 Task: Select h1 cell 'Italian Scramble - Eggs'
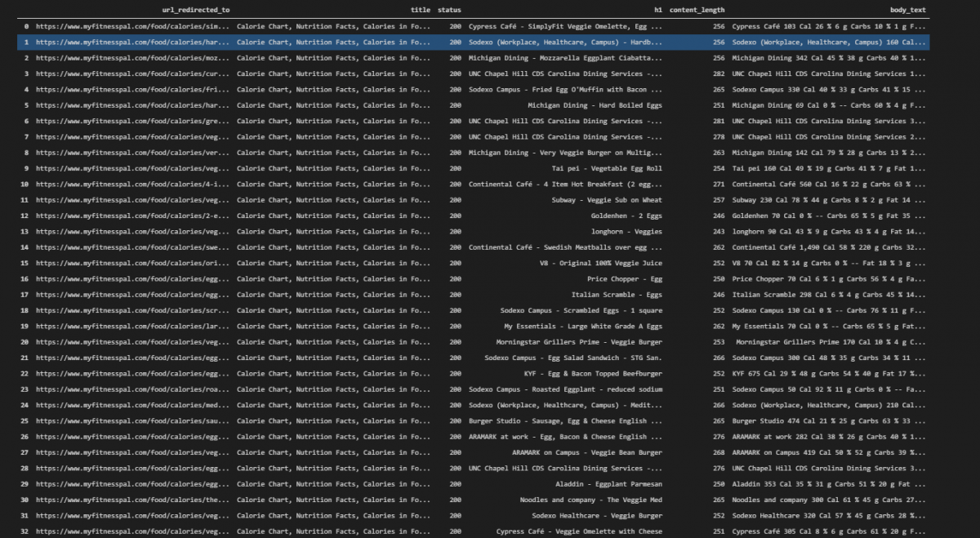pos(617,295)
